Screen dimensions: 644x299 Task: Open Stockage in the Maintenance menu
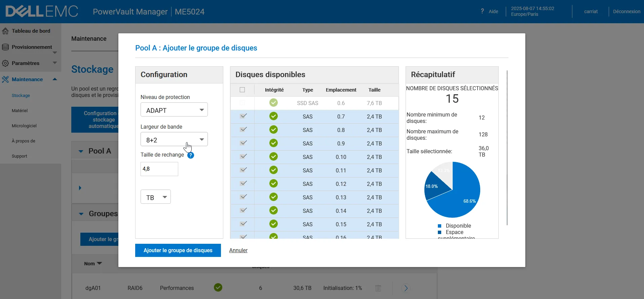pos(21,96)
